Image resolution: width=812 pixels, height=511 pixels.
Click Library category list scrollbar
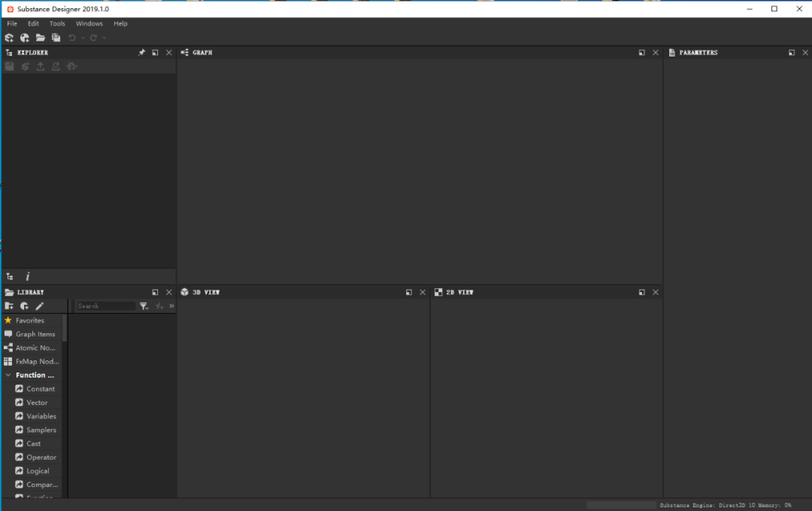pyautogui.click(x=65, y=328)
